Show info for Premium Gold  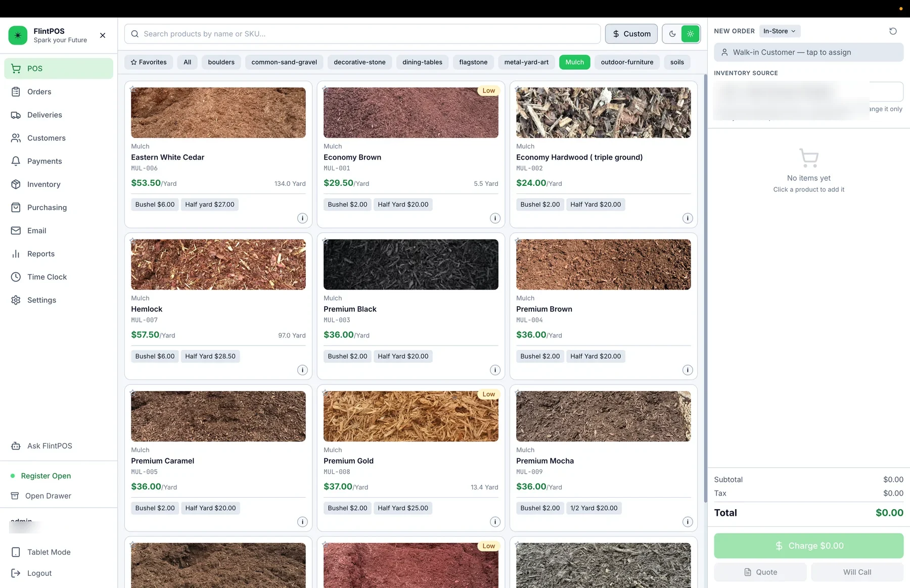point(495,522)
